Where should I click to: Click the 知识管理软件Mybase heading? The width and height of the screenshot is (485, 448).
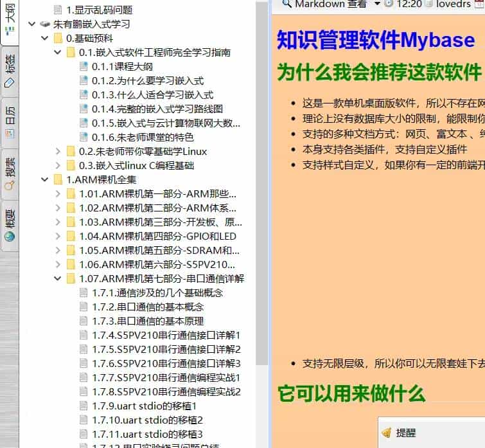point(376,40)
